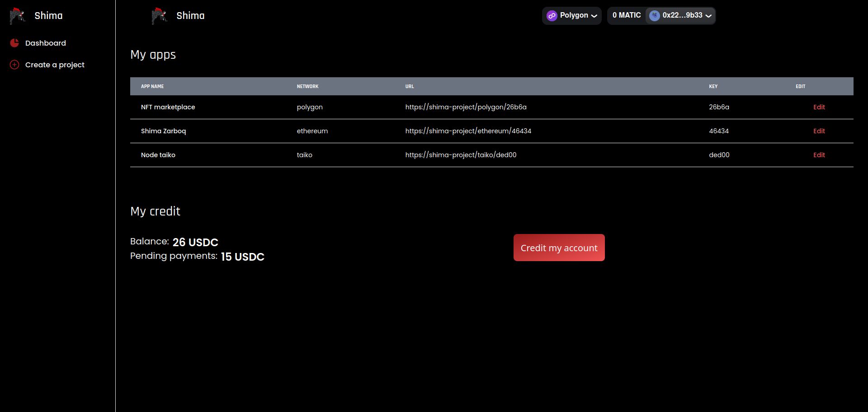Click the wallet avatar icon
The width and height of the screenshot is (868, 412).
pyautogui.click(x=654, y=16)
